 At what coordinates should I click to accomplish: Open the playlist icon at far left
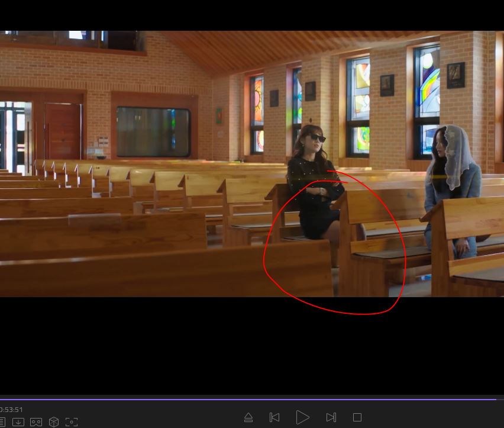click(2, 422)
